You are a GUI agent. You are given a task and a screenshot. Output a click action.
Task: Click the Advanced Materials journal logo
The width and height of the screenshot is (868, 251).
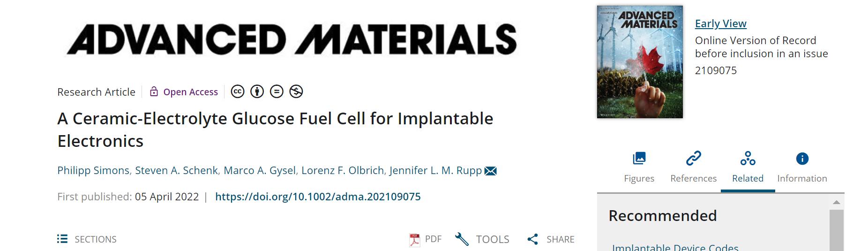tap(292, 40)
